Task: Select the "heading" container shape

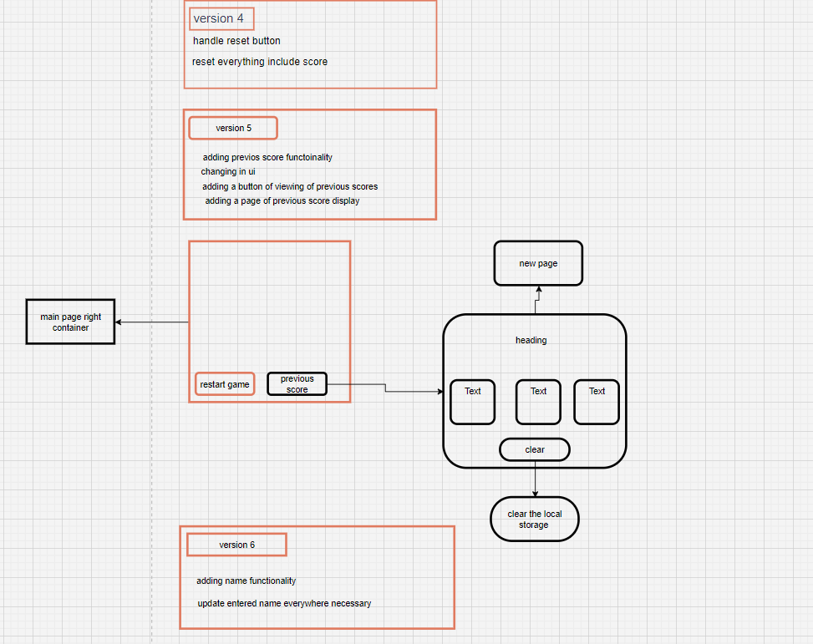Action: [531, 340]
